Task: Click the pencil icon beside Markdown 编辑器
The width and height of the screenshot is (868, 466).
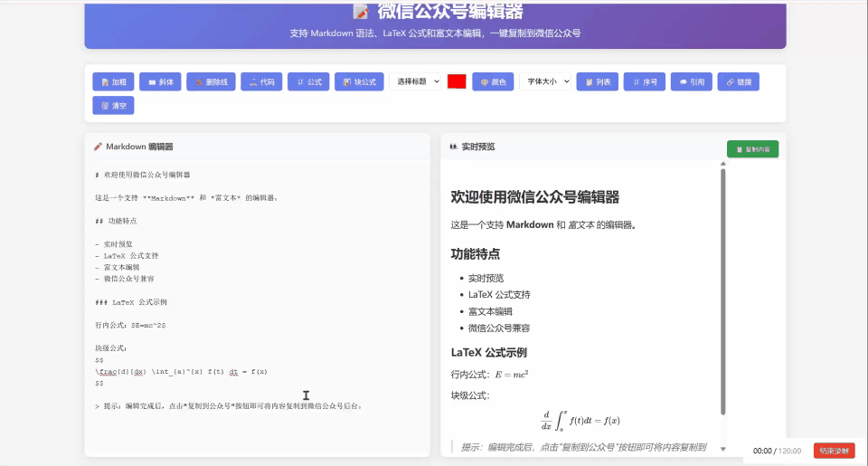Action: 98,147
